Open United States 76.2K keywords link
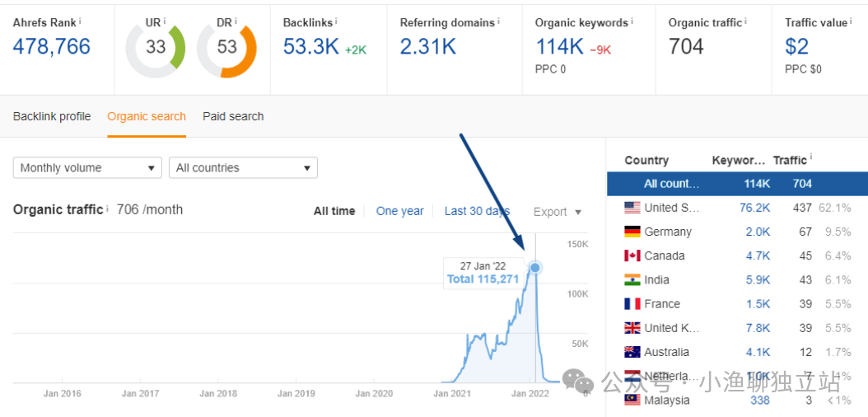 tap(754, 208)
